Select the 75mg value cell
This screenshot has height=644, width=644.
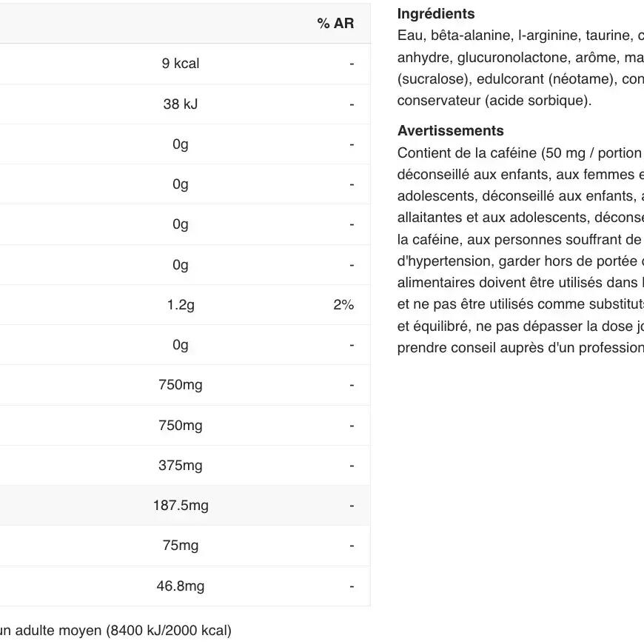point(181,546)
